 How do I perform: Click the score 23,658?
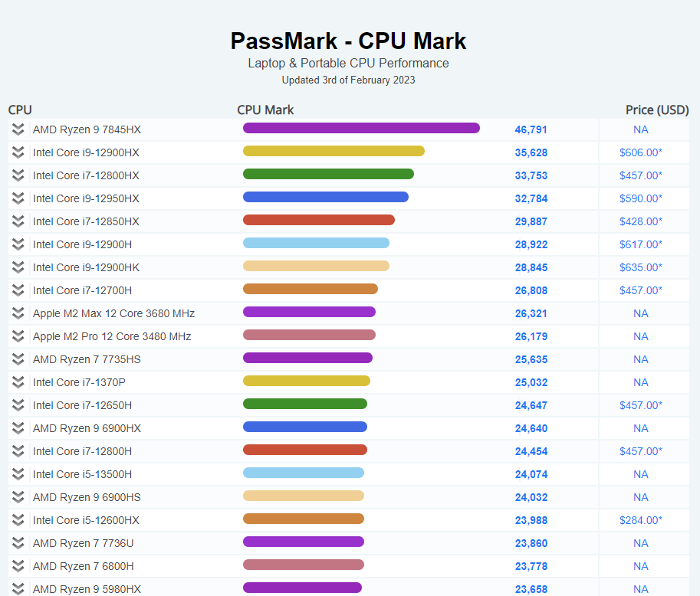pos(531,589)
